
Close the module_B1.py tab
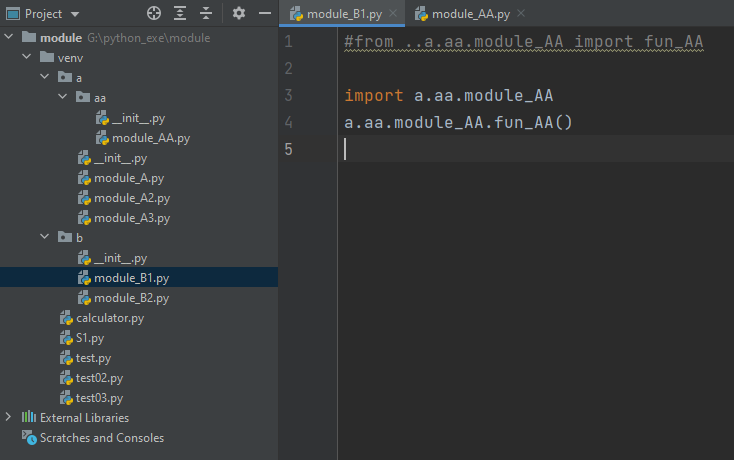(393, 14)
